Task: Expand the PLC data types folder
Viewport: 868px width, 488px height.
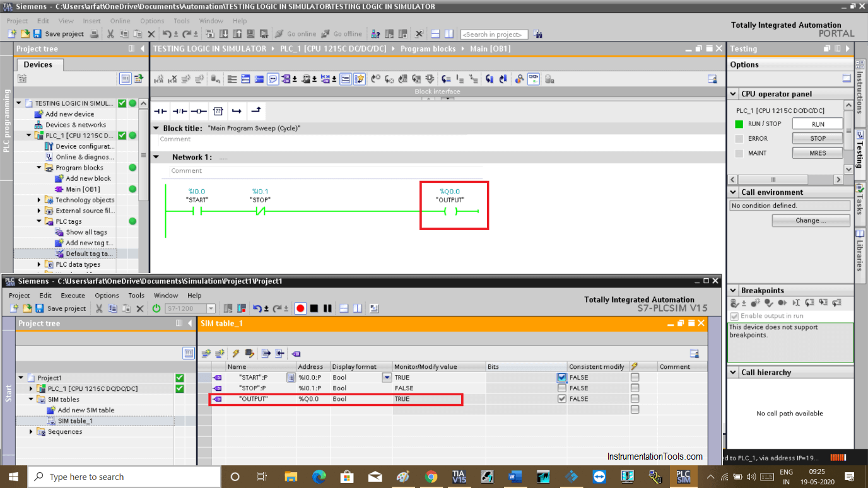Action: click(39, 265)
